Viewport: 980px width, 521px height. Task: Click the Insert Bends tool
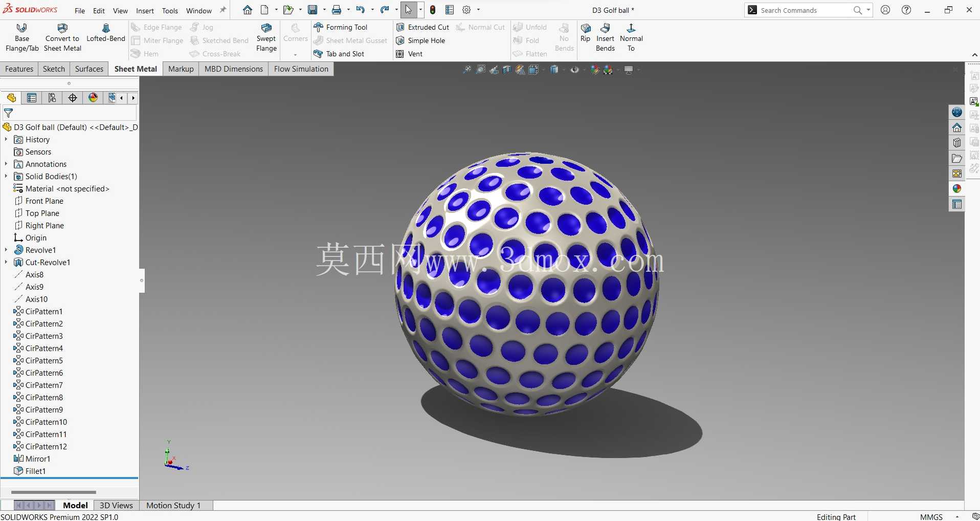click(605, 38)
